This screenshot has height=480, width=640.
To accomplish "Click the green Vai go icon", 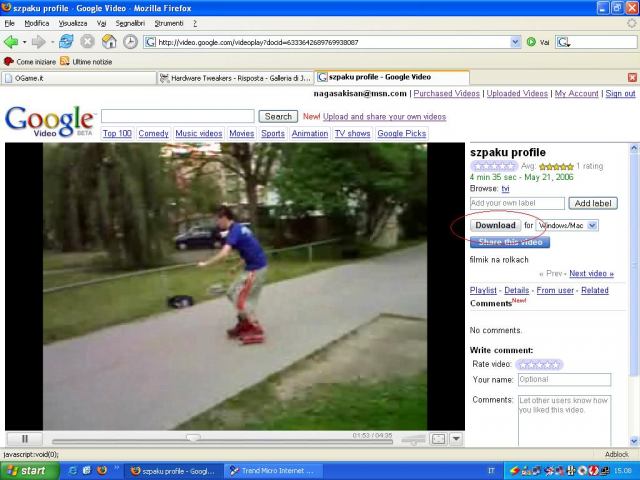I will (531, 42).
